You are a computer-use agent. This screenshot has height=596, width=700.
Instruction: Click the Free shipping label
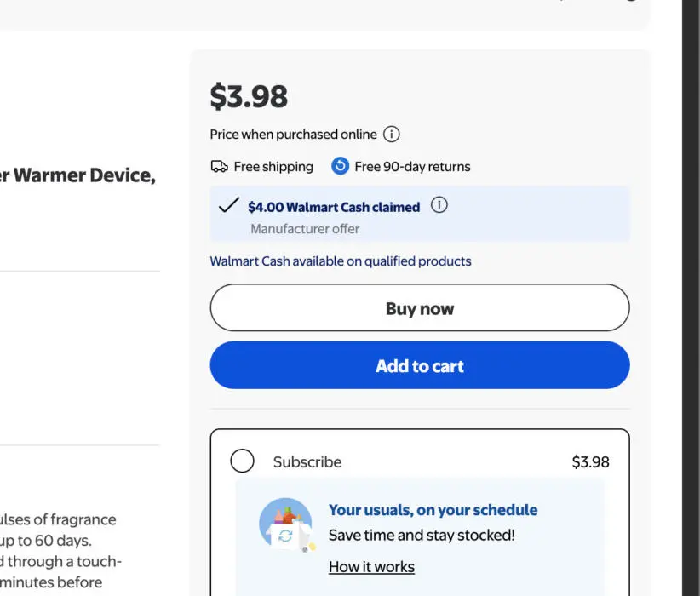(x=273, y=167)
